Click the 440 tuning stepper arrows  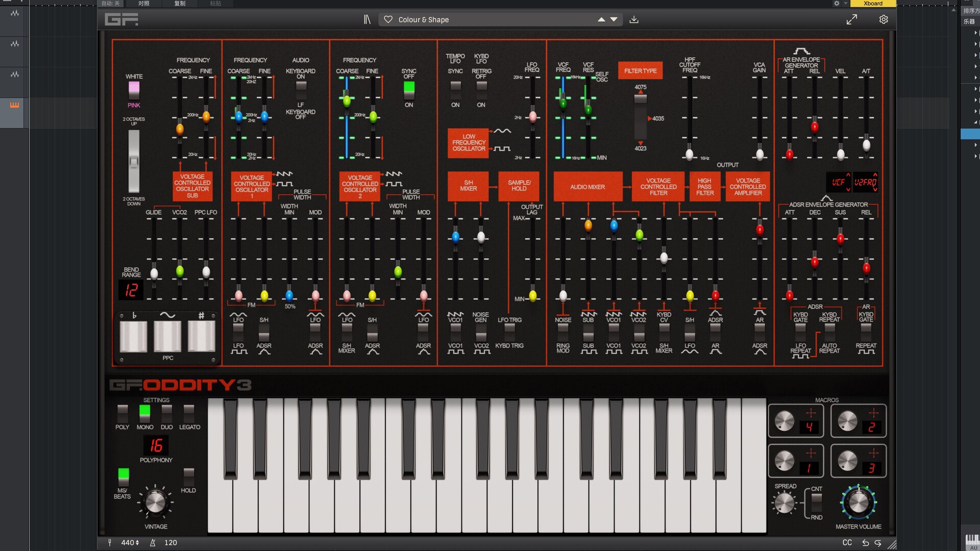137,543
